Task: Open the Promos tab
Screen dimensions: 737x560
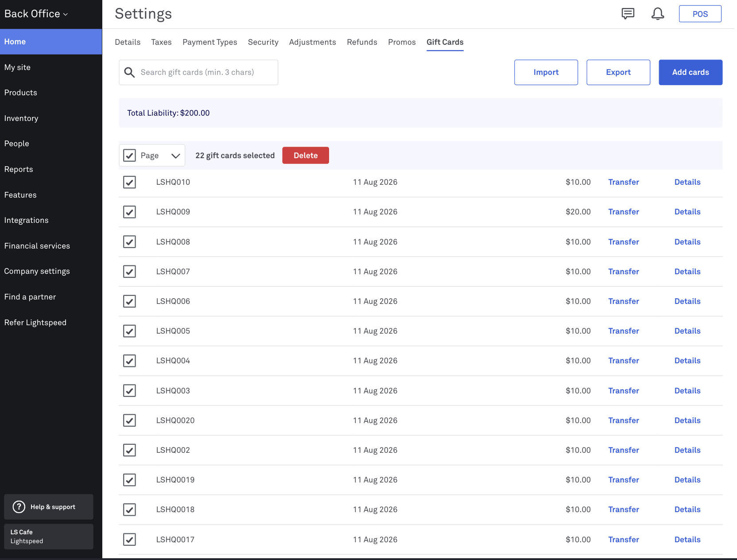Action: (x=402, y=42)
